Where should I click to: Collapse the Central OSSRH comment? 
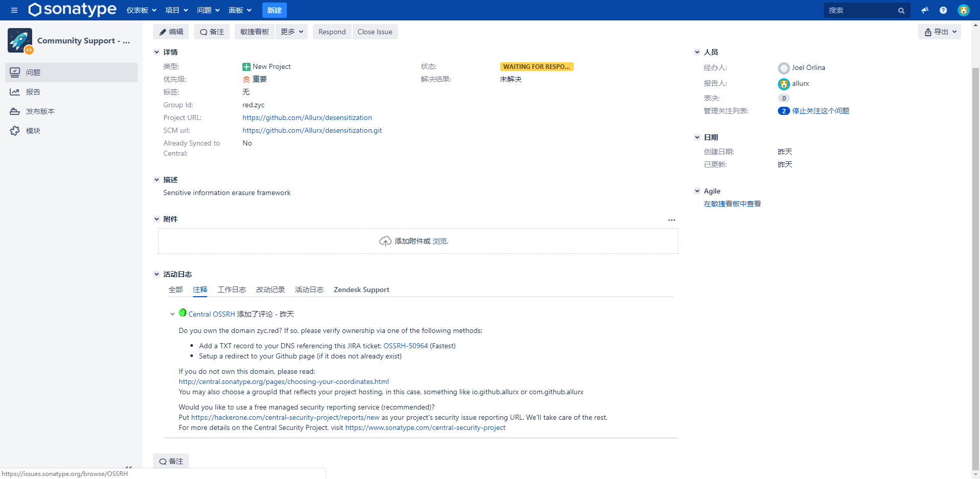click(173, 314)
